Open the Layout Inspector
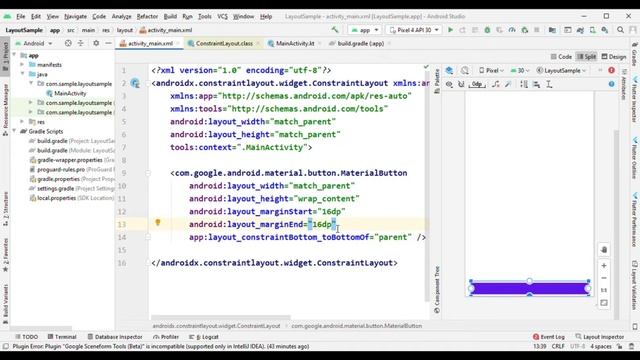Viewport: 640px width, 360px height. click(600, 337)
